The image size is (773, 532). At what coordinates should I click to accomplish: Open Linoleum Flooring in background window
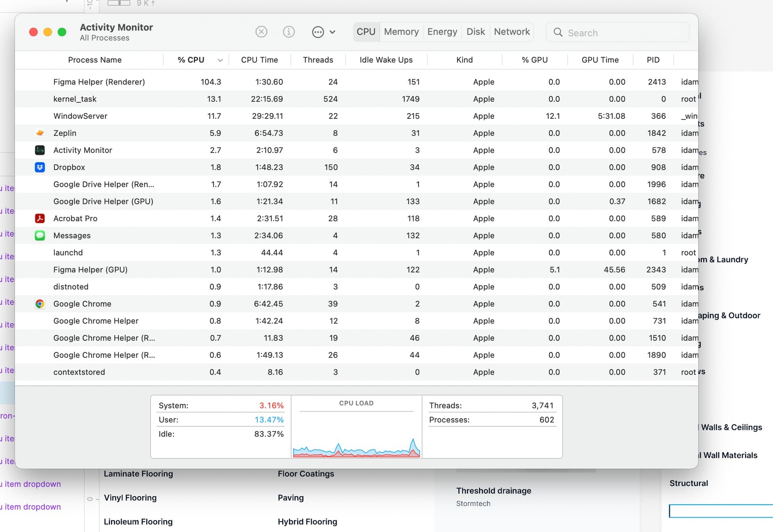[138, 522]
